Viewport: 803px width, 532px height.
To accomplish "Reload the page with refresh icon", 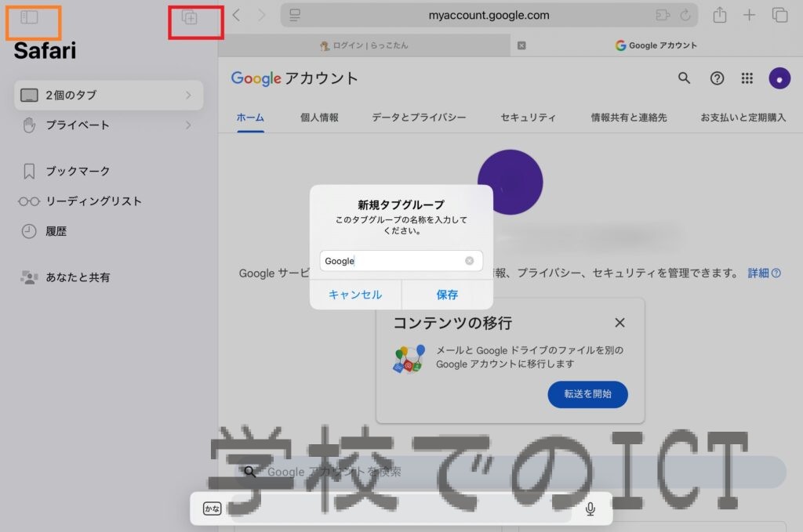I will 685,16.
